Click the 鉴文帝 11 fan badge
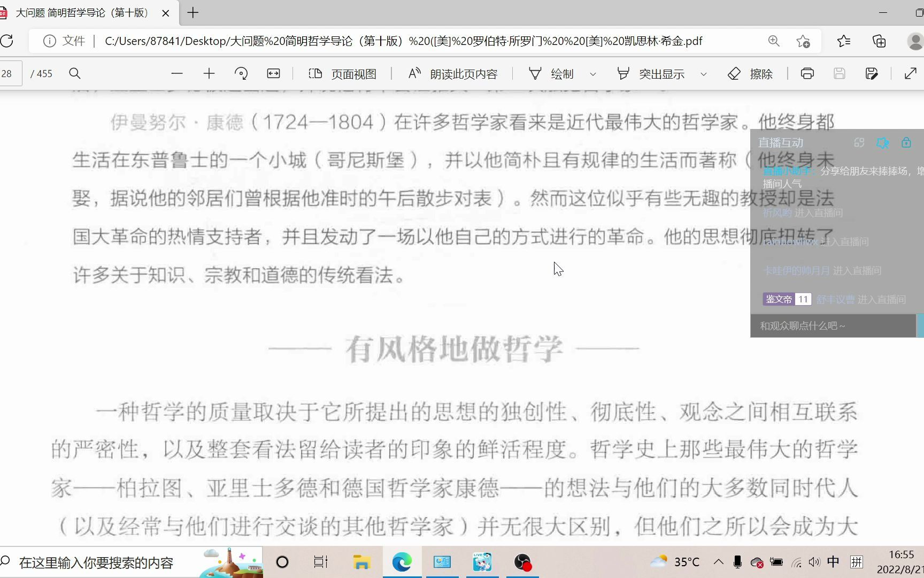924x578 pixels. (787, 300)
